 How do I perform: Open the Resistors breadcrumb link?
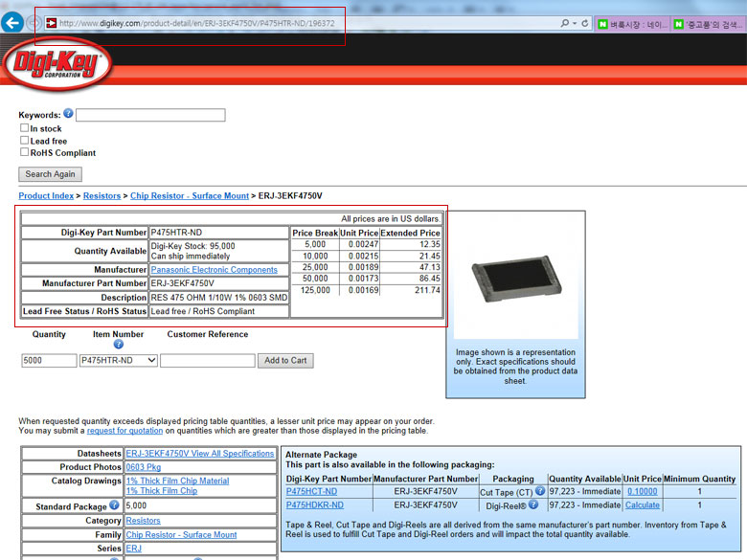[x=102, y=195]
